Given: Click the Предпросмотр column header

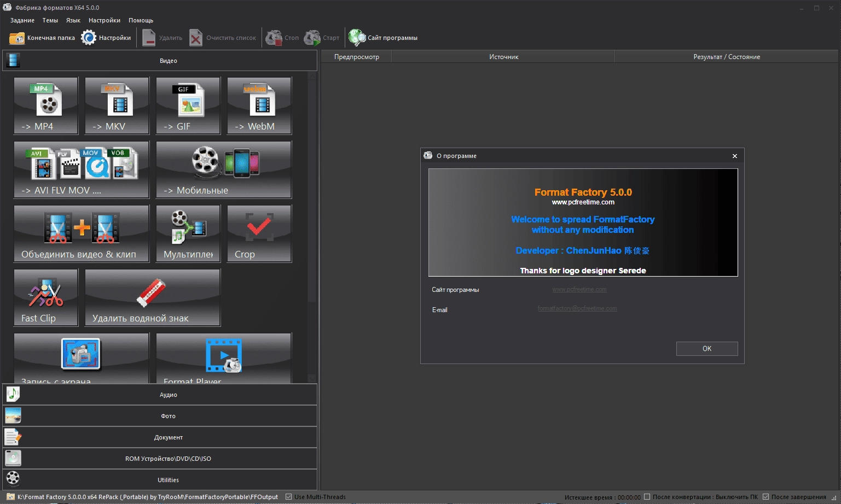Looking at the screenshot, I should pyautogui.click(x=356, y=57).
